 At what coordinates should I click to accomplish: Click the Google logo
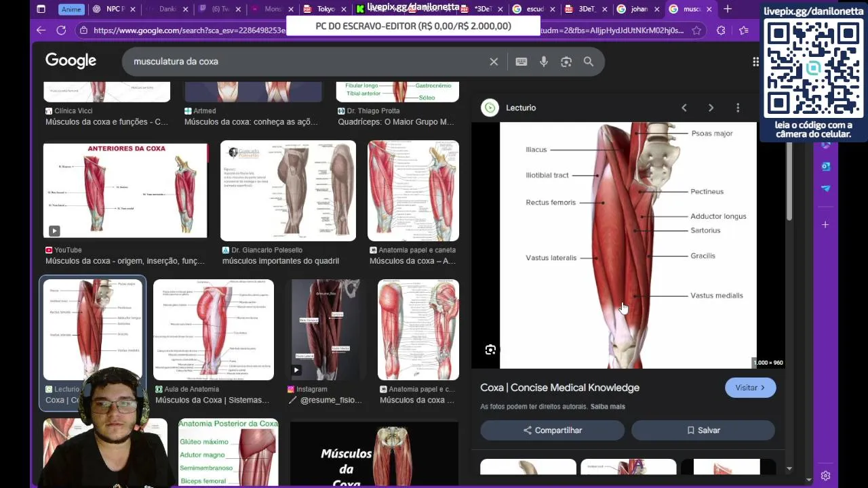tap(71, 61)
